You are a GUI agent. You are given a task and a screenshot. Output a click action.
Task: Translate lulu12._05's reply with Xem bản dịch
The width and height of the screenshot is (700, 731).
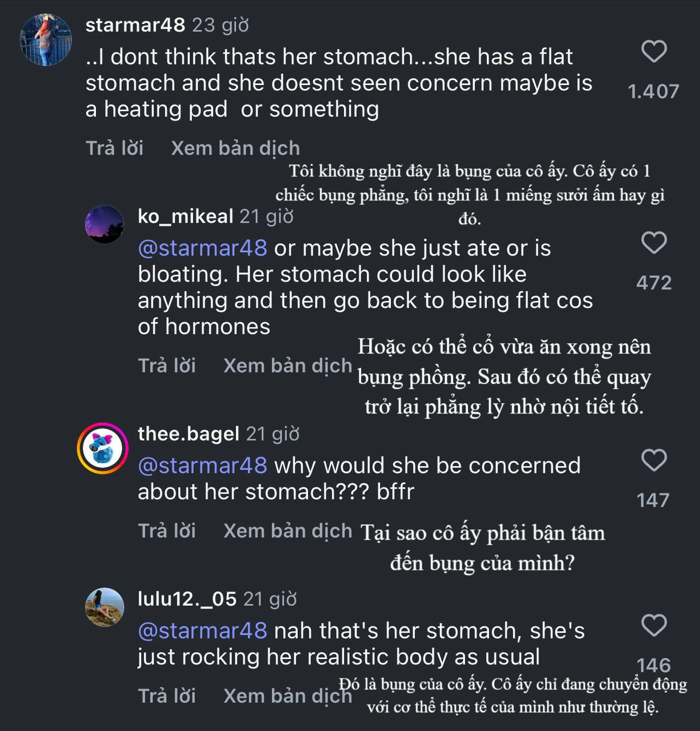pyautogui.click(x=287, y=696)
